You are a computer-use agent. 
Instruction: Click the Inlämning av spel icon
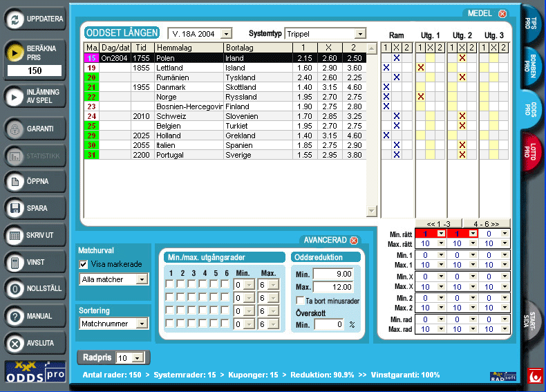click(15, 96)
